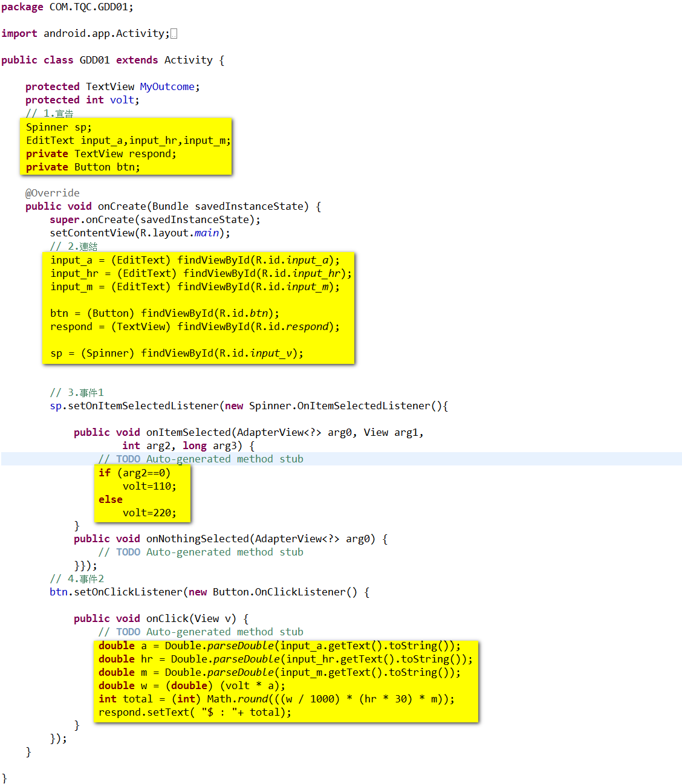Click the '// 2.連結' comment

tap(74, 247)
